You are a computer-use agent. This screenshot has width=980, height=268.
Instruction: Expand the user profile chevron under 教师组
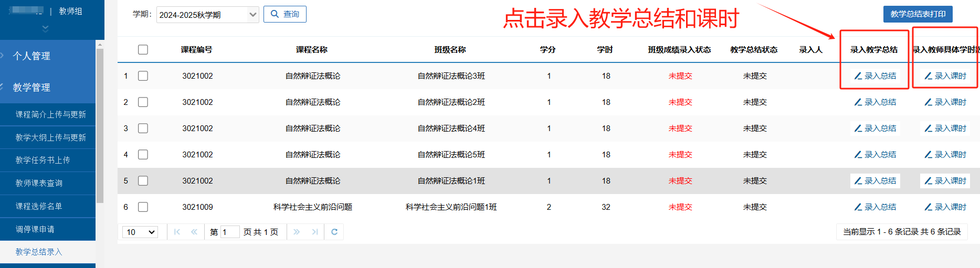click(45, 28)
